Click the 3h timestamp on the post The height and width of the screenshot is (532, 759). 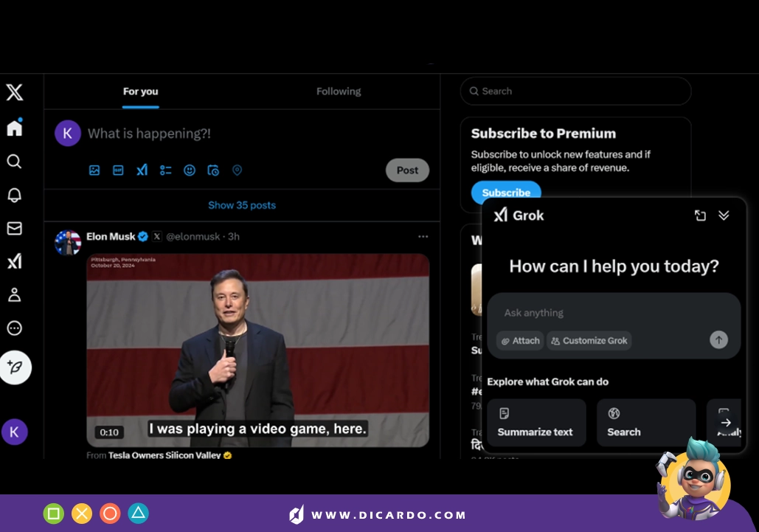[234, 237]
